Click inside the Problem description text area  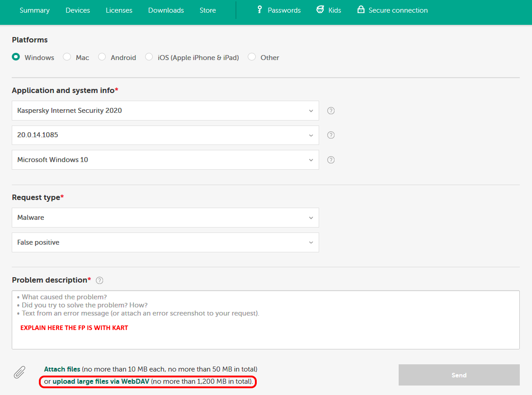click(266, 320)
